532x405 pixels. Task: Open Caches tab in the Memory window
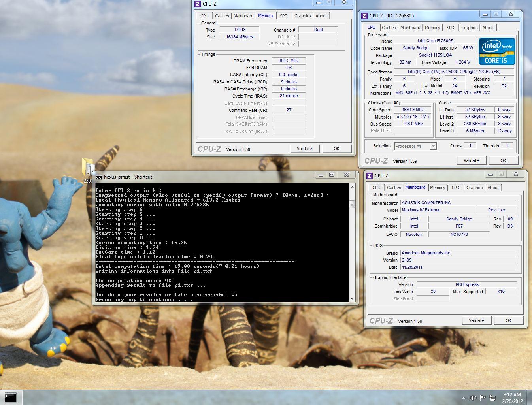point(222,16)
